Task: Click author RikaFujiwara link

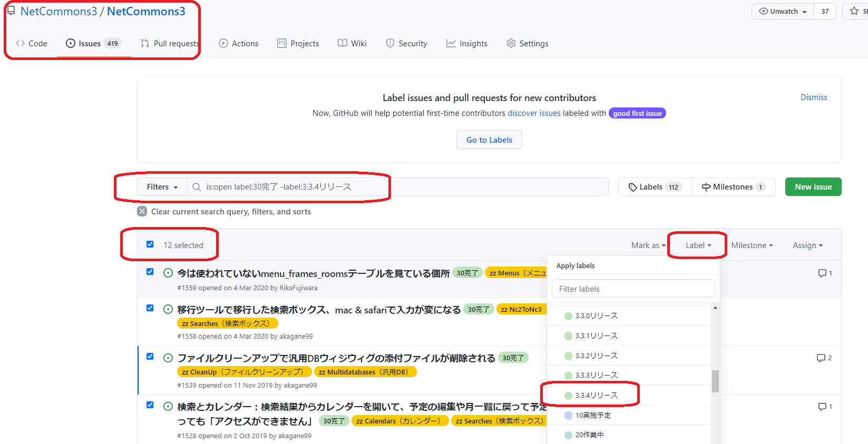Action: (x=298, y=288)
